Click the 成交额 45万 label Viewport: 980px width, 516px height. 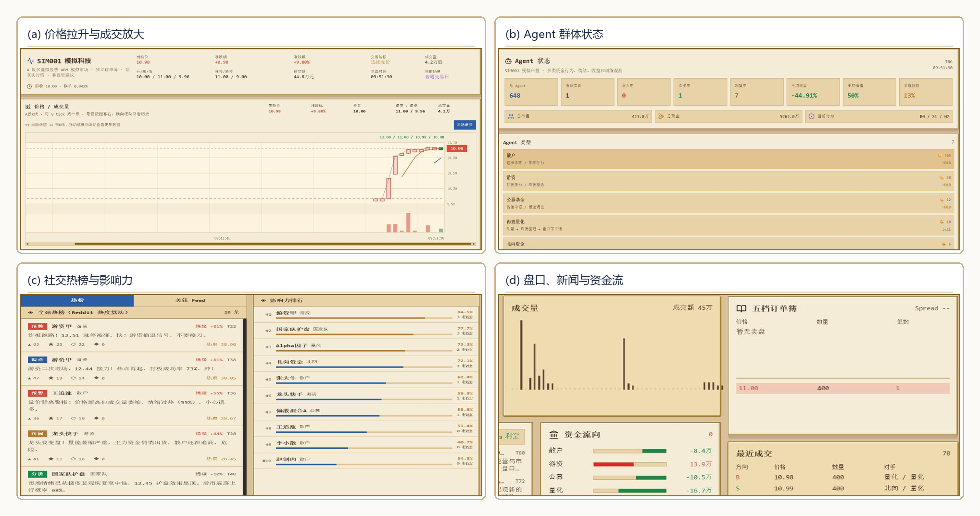(x=692, y=307)
